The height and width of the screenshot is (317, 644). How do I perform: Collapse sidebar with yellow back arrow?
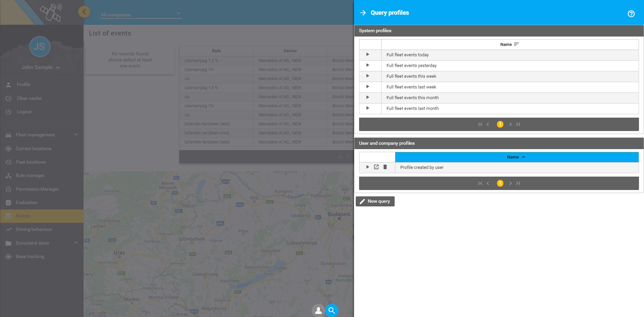click(84, 12)
